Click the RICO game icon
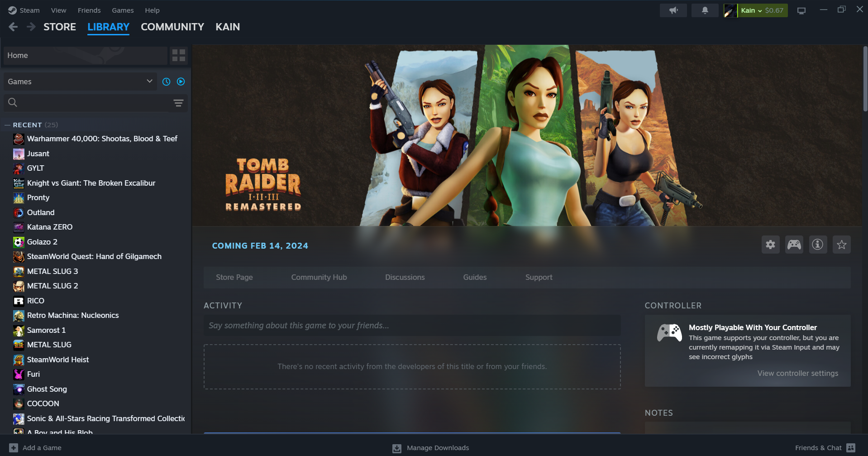This screenshot has width=868, height=456. coord(19,301)
